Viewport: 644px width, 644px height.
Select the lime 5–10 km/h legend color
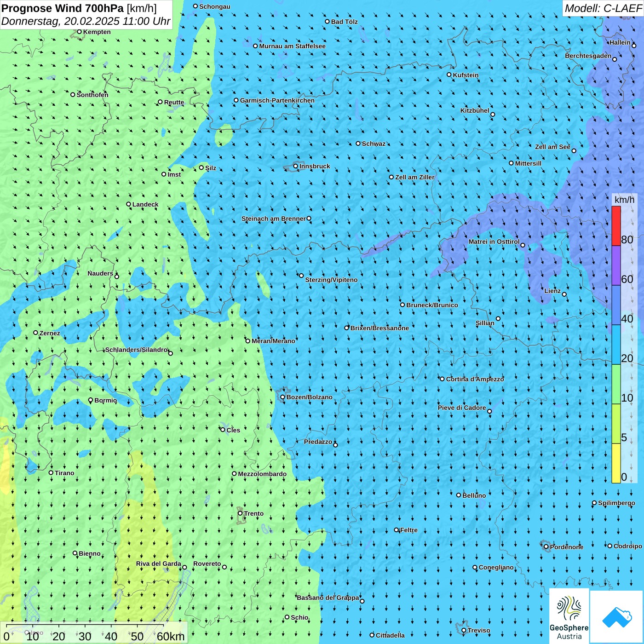(616, 424)
